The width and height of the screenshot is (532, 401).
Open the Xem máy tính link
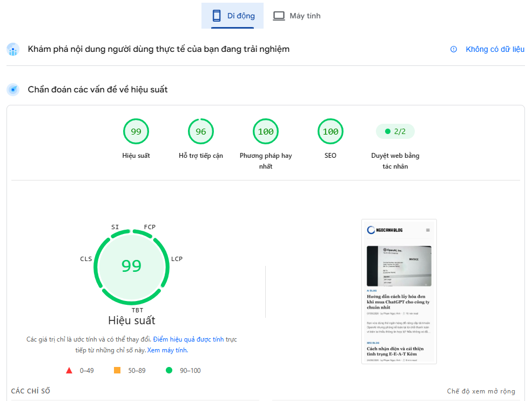click(167, 350)
